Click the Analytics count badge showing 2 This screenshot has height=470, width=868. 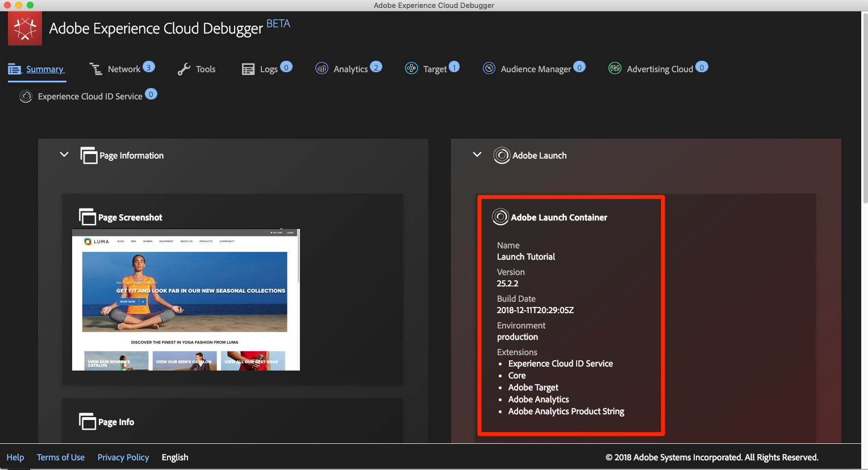376,67
